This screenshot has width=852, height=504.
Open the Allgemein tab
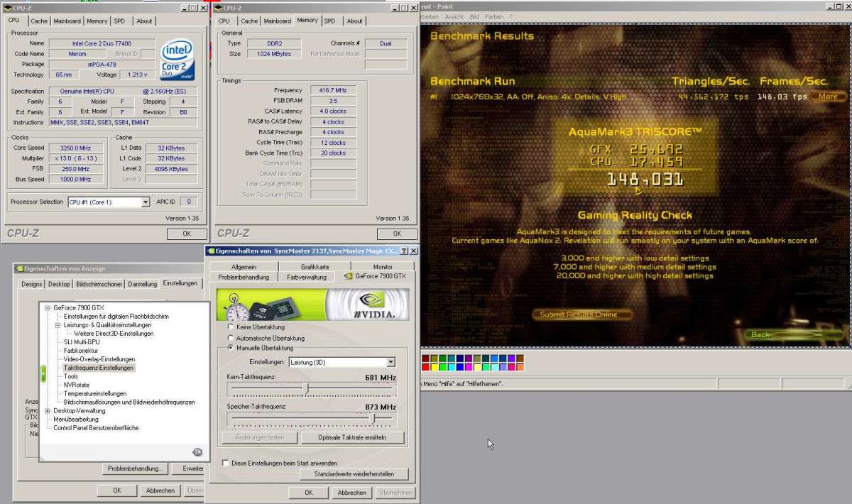pos(244,267)
